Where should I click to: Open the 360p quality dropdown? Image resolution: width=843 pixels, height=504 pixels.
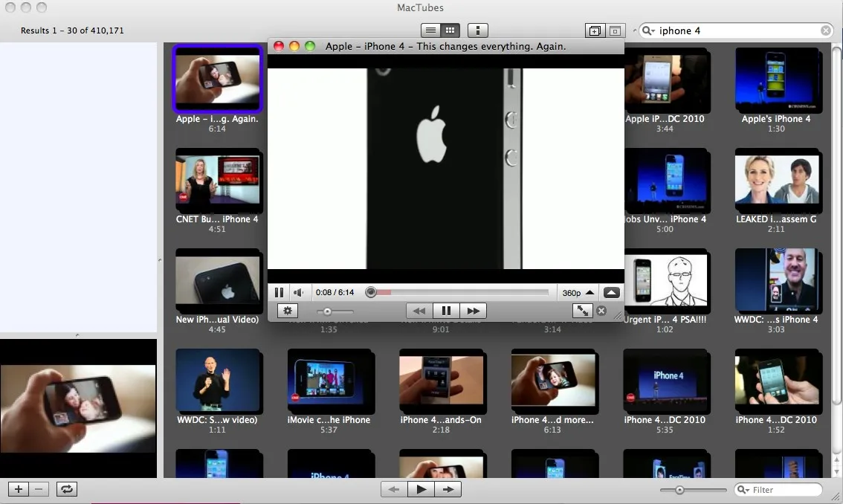point(578,293)
